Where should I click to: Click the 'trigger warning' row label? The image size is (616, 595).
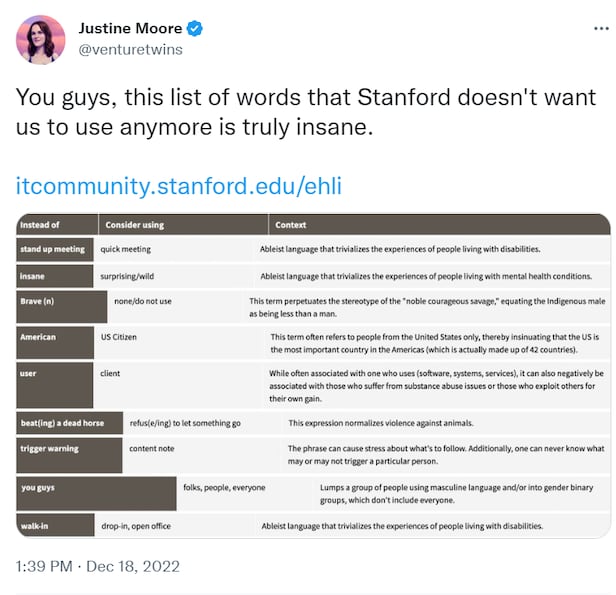[x=50, y=449]
